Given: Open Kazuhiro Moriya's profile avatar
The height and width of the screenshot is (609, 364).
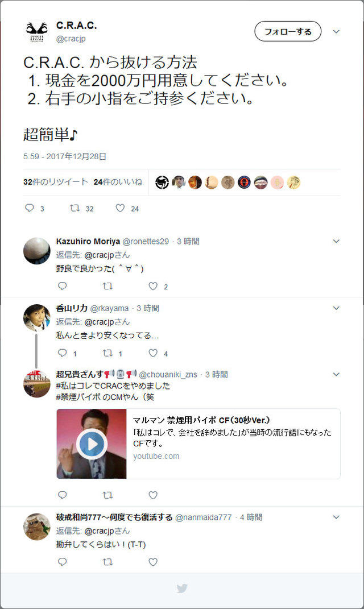Looking at the screenshot, I should point(37,251).
